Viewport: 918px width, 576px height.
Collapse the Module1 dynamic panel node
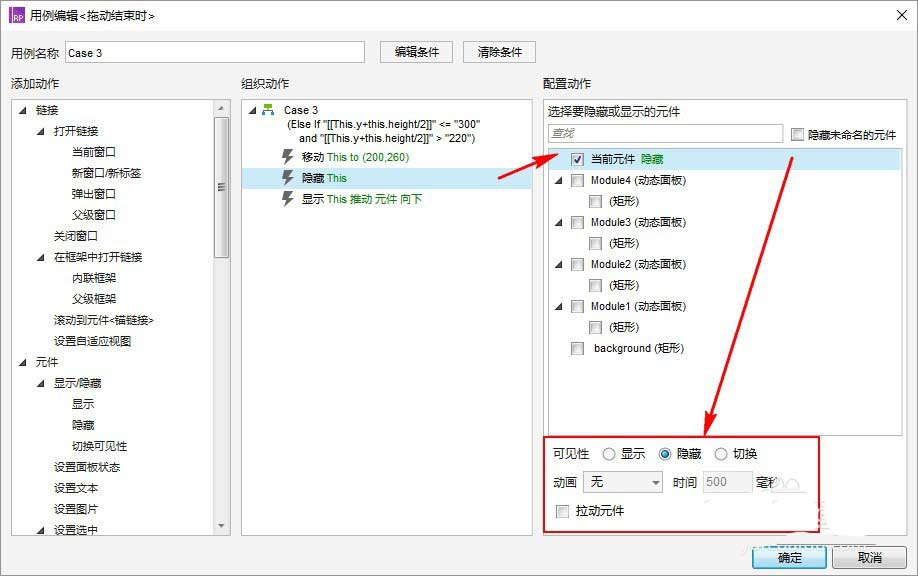click(559, 306)
